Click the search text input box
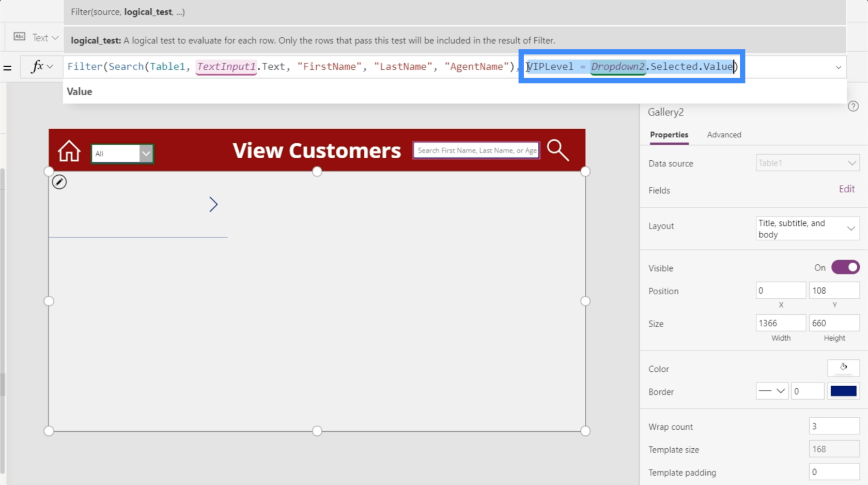This screenshot has width=868, height=485. click(476, 150)
